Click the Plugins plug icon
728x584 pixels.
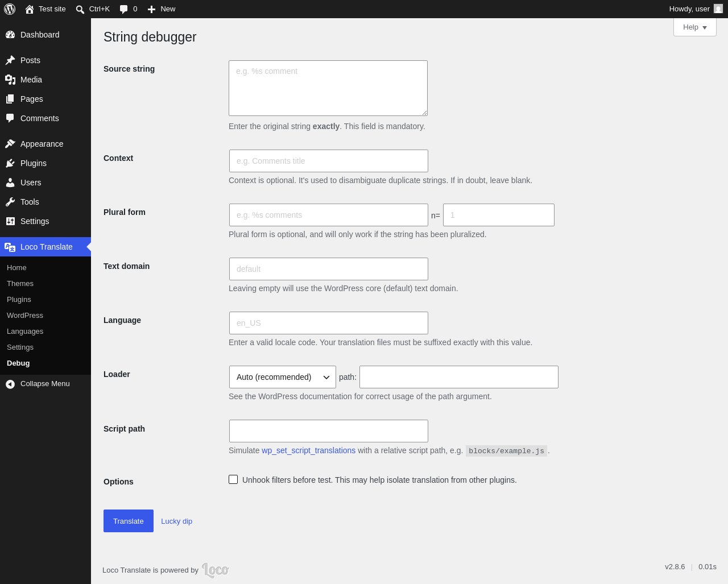pyautogui.click(x=10, y=163)
